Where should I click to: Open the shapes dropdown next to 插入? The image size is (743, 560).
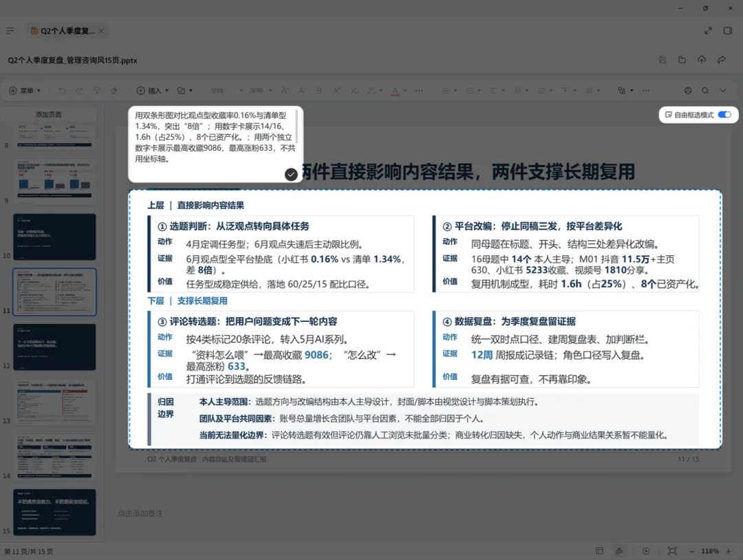184,91
